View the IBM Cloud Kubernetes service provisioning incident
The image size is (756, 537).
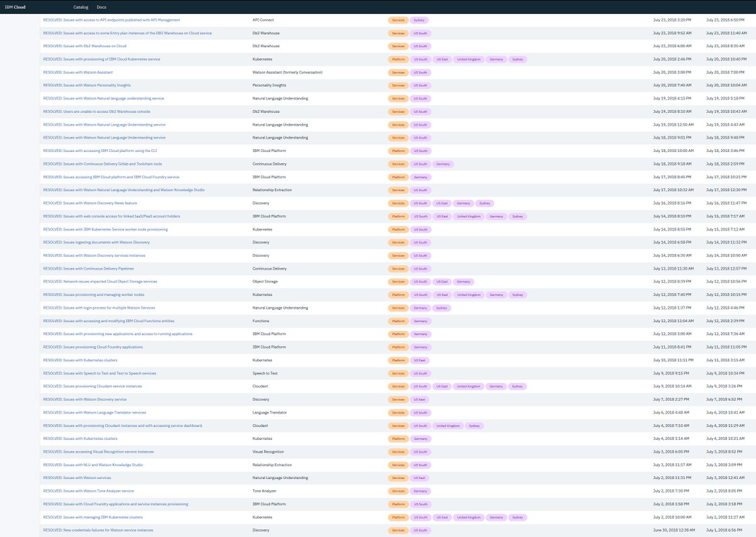point(101,59)
